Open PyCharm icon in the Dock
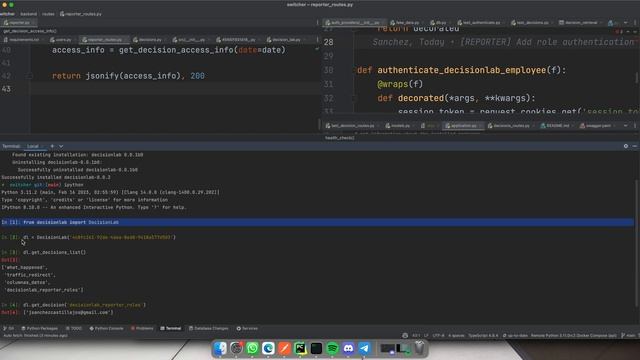Viewport: 640px width, 360px height. pos(300,348)
